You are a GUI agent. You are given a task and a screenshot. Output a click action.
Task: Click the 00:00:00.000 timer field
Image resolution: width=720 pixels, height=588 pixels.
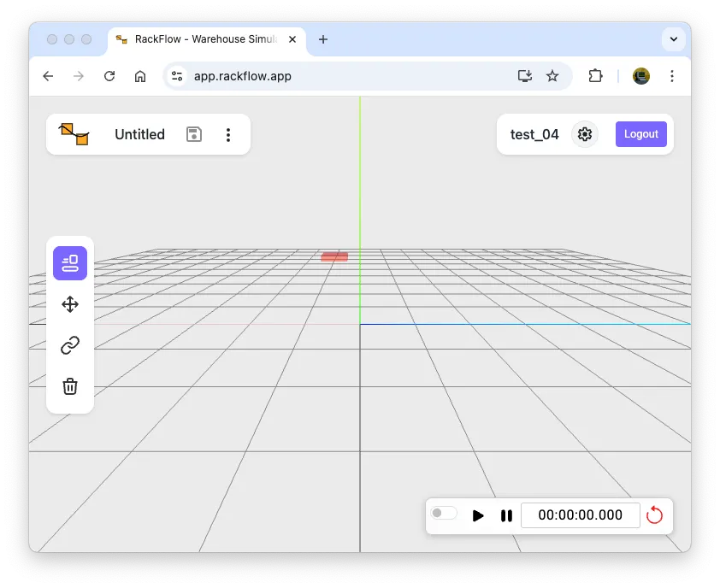tap(580, 514)
